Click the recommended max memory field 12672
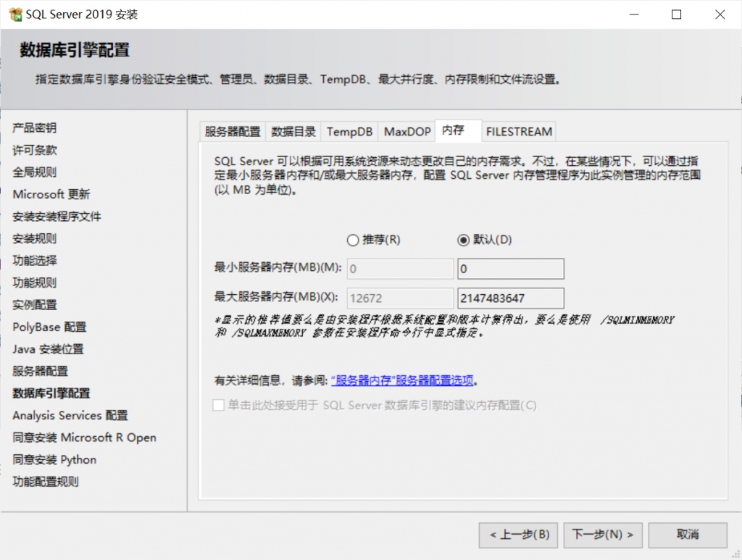Screen dimensions: 742x560 pos(400,298)
